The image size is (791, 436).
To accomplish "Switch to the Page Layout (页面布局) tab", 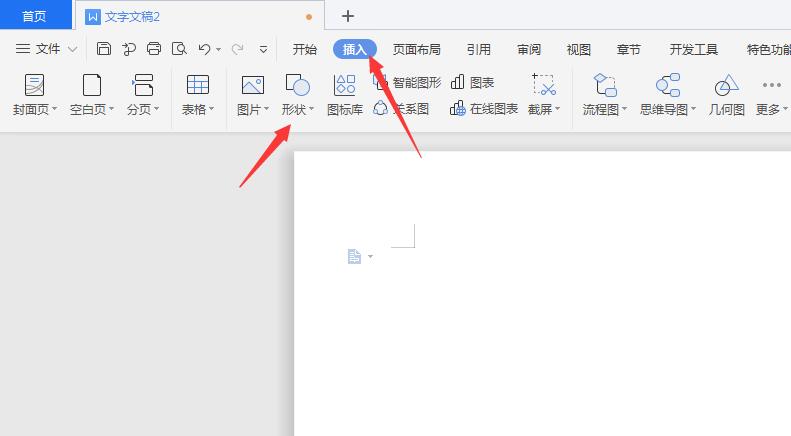I will (417, 49).
